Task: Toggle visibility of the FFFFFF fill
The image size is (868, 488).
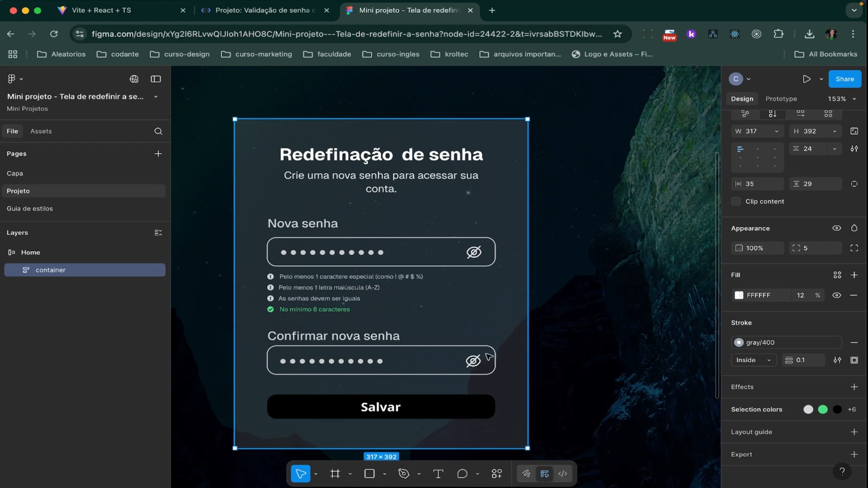Action: (x=837, y=295)
